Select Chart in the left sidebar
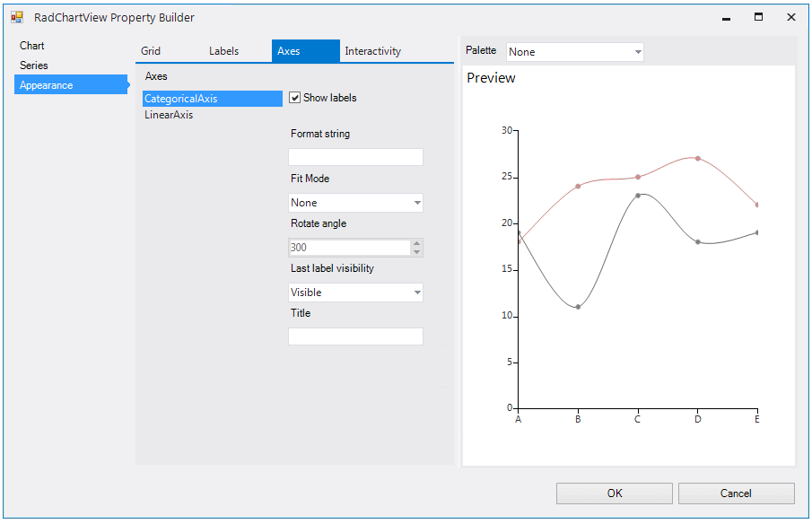This screenshot has width=812, height=524. click(x=32, y=45)
